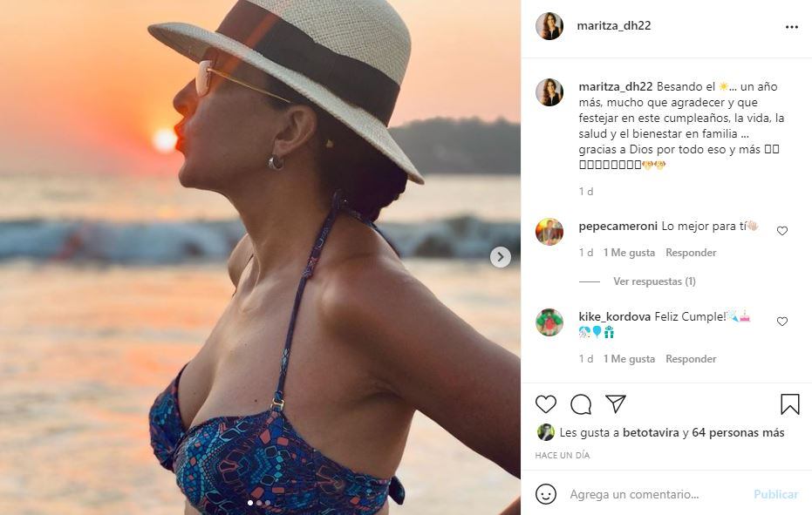Open the emoji picker smiley icon

546,494
